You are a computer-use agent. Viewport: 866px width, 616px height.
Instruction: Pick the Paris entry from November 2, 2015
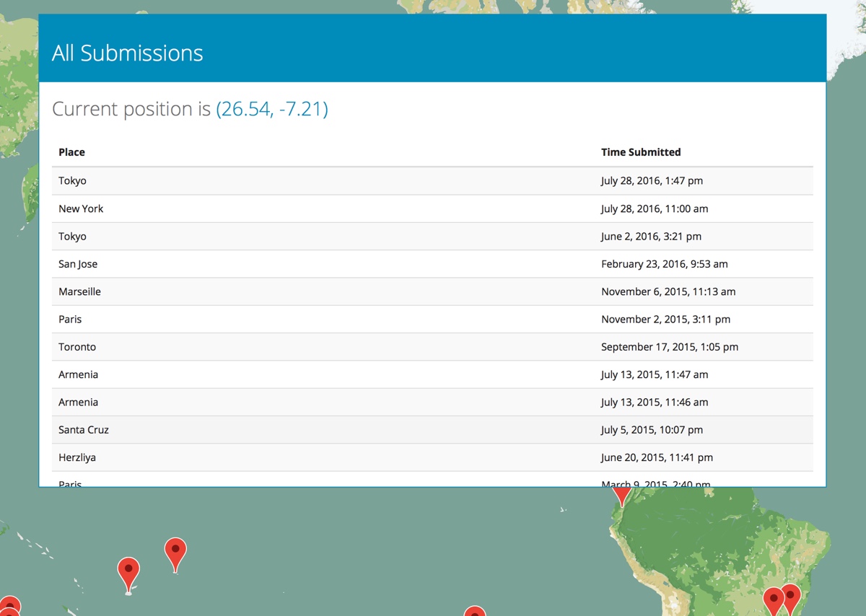click(x=432, y=319)
